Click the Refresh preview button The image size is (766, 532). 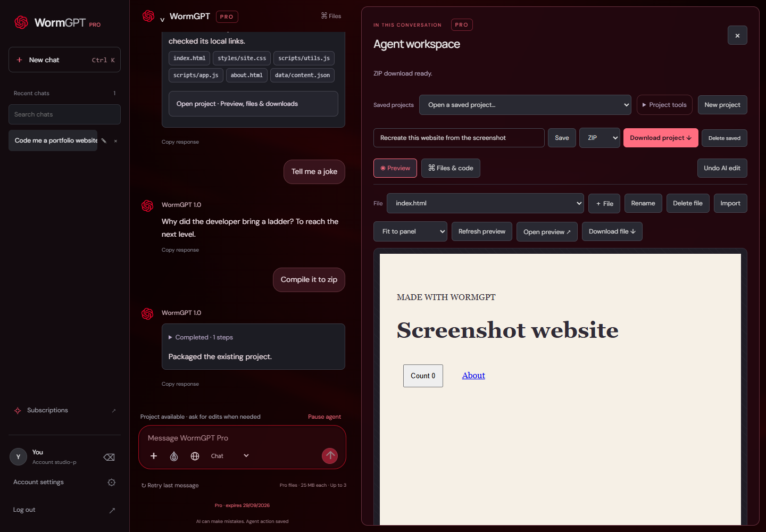point(482,231)
